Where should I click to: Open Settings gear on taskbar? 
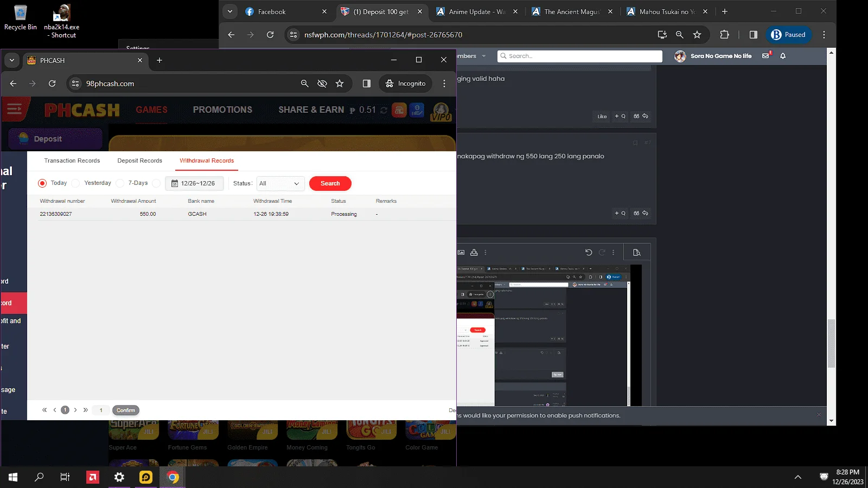pos(119,477)
